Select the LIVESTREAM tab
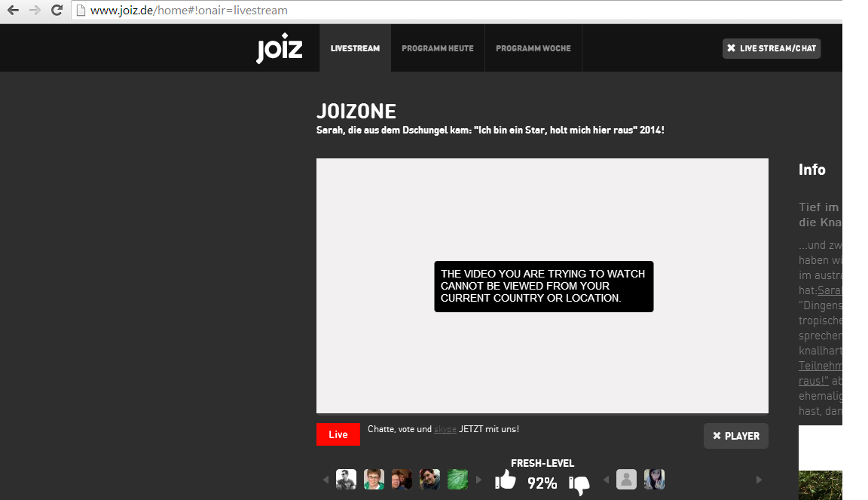868x500 pixels. [x=355, y=48]
